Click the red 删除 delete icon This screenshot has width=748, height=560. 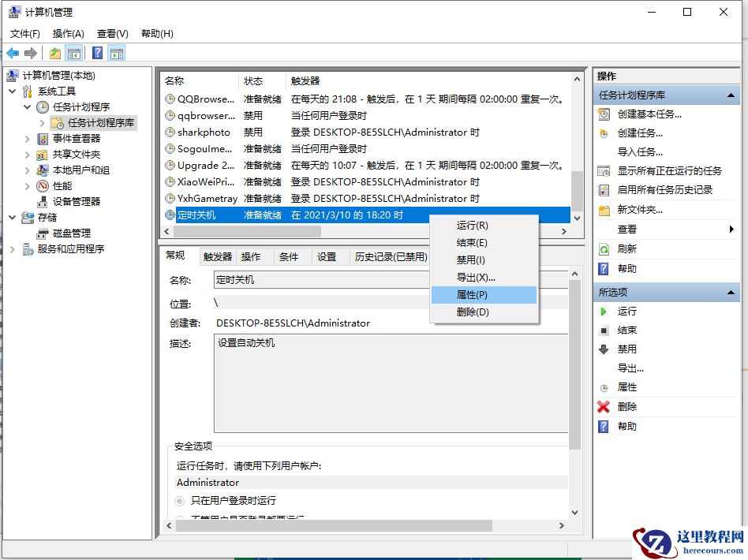click(x=603, y=405)
